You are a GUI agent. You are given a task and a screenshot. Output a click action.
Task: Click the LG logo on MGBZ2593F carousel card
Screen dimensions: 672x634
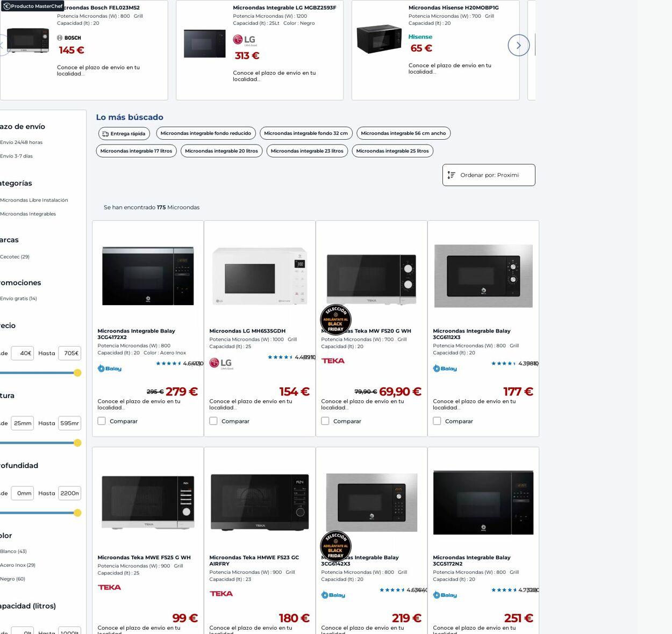point(245,40)
